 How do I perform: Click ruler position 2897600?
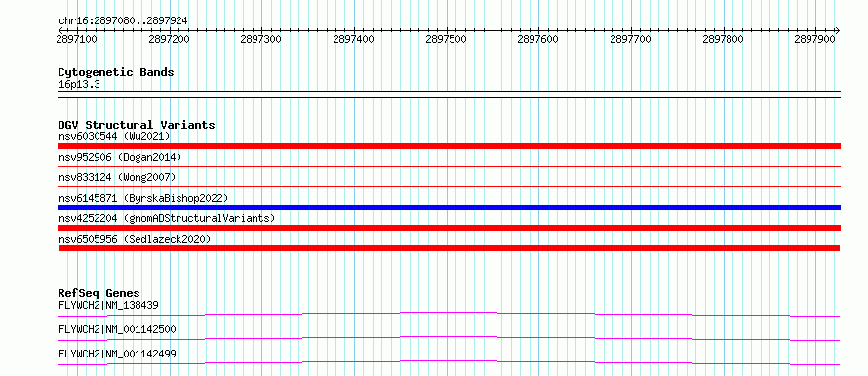pos(538,39)
